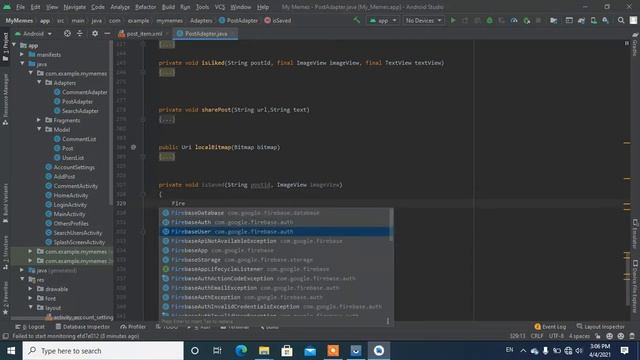Open the Android project view dropdown
The height and width of the screenshot is (360, 640).
(x=33, y=33)
